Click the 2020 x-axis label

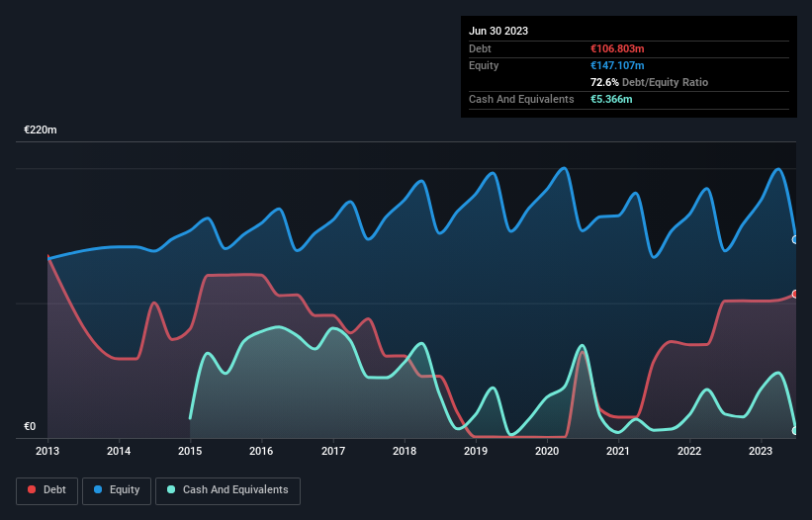point(547,451)
